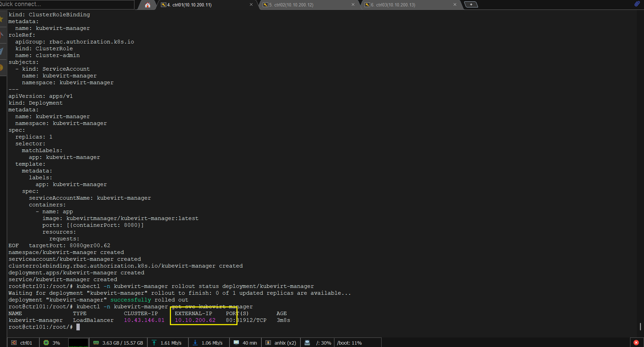Click the 'replicas: 1' line

point(34,137)
